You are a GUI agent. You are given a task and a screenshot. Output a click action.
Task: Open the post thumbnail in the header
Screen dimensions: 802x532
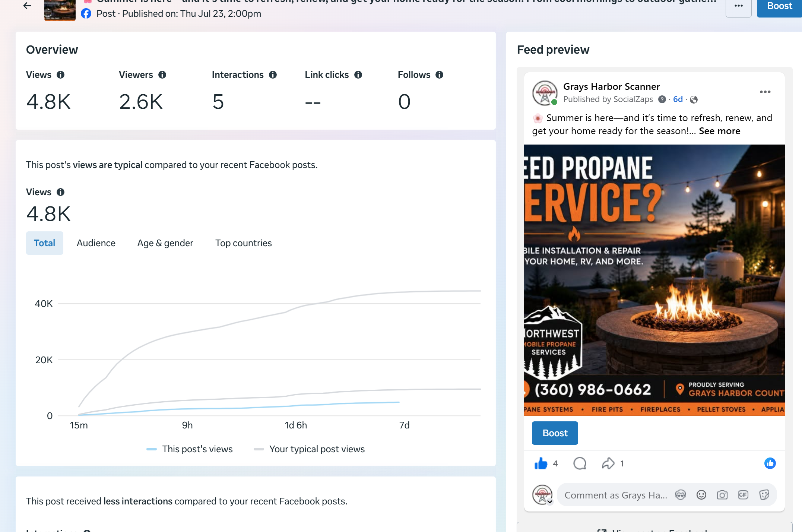pyautogui.click(x=60, y=10)
